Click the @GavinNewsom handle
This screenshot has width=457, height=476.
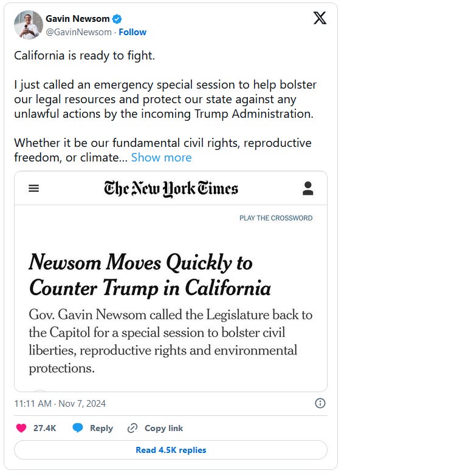click(79, 32)
